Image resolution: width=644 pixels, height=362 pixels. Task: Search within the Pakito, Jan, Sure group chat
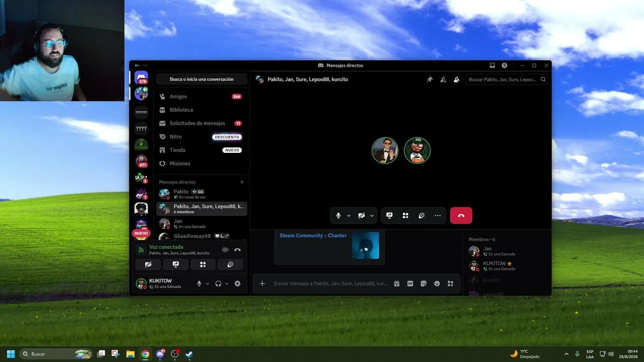[507, 79]
